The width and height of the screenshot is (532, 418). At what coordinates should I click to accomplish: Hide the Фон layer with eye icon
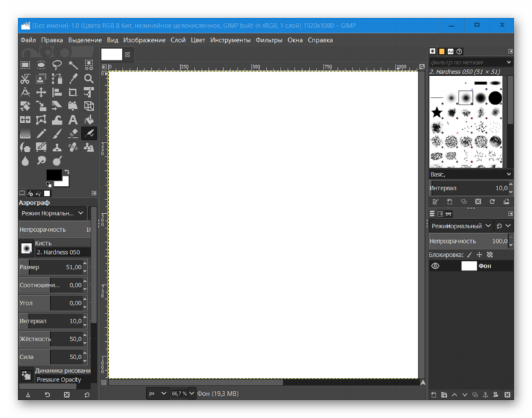pyautogui.click(x=435, y=266)
